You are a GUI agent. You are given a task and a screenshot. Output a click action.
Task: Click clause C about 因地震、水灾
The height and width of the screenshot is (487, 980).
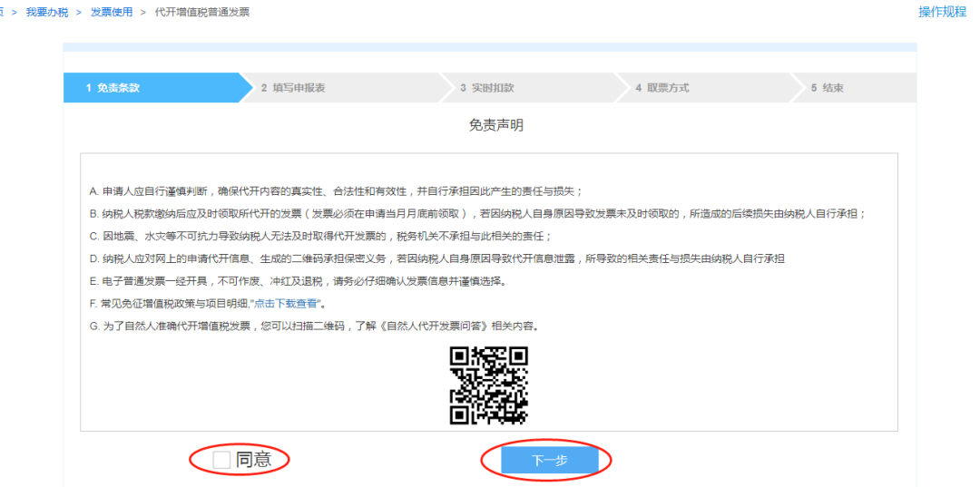(x=322, y=236)
